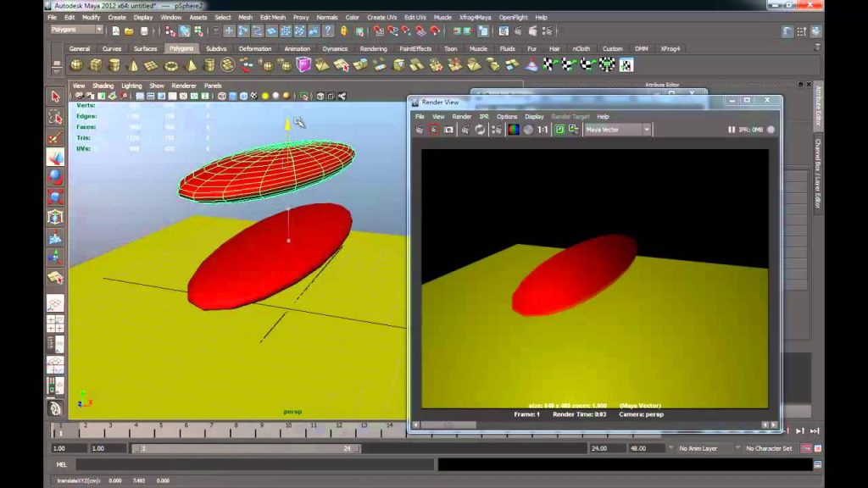The width and height of the screenshot is (868, 488).
Task: Activate the Paint Selection tool
Action: (55, 137)
